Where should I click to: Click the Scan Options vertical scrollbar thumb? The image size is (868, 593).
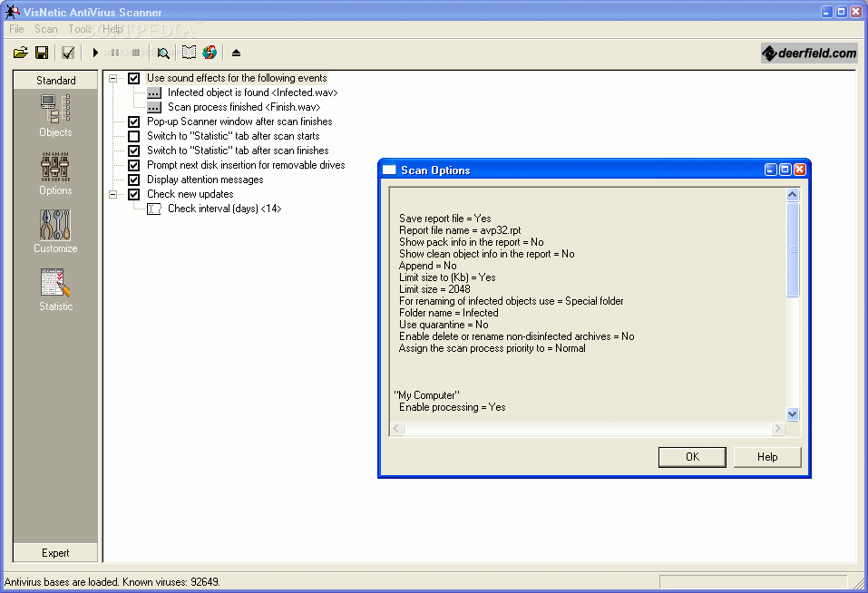coord(793,249)
